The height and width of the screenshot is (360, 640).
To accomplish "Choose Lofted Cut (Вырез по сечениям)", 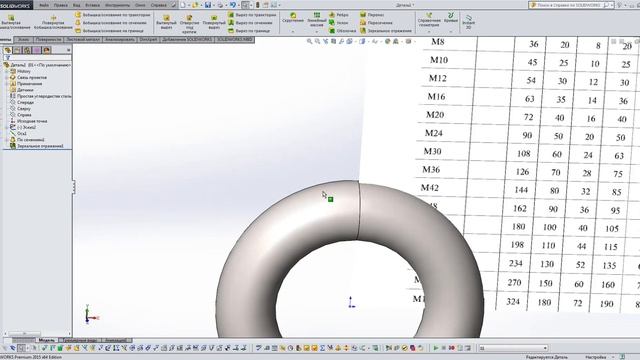I will click(x=250, y=22).
